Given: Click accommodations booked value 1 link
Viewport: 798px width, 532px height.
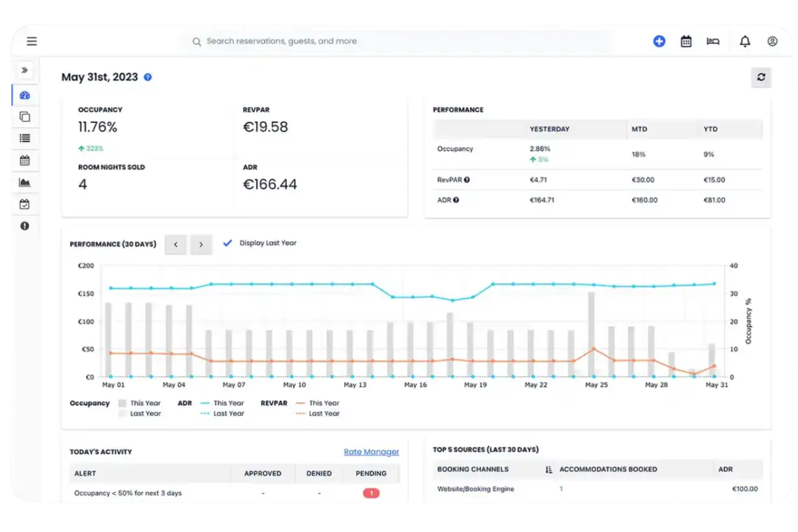Looking at the screenshot, I should point(561,489).
